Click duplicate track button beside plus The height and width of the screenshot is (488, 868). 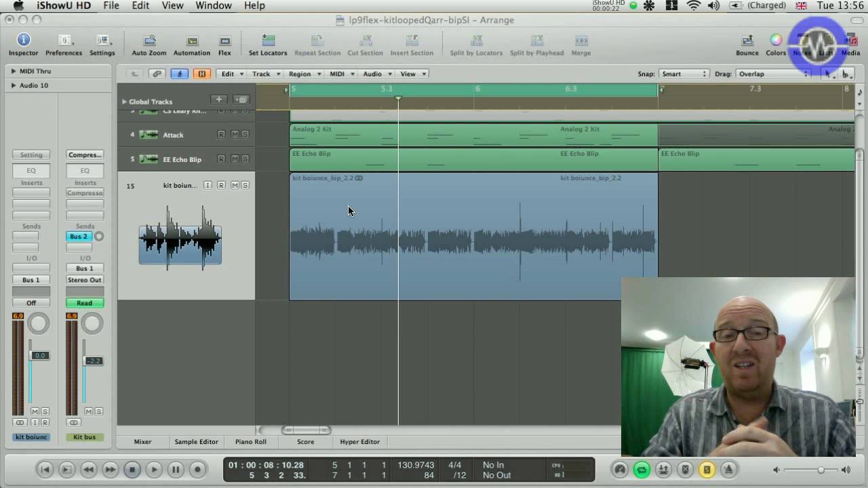pos(241,100)
